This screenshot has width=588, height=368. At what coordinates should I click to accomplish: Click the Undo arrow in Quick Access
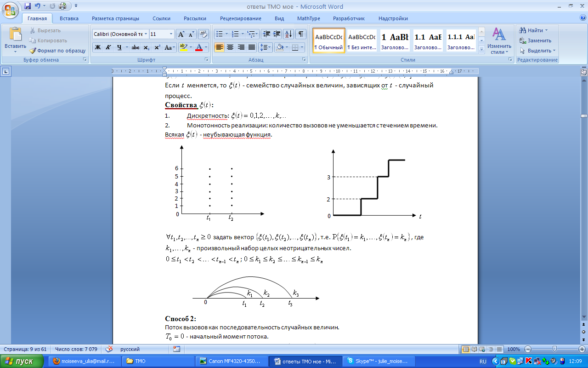tap(38, 6)
